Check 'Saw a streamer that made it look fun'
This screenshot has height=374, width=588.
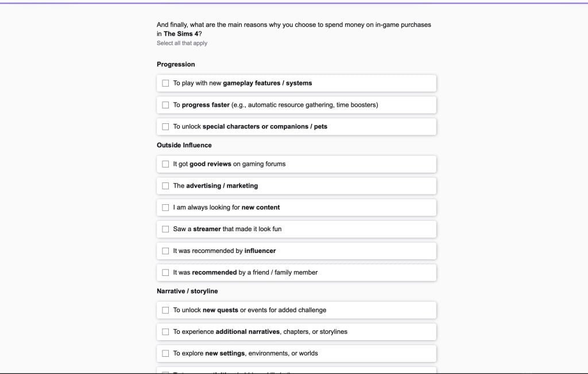(x=165, y=229)
